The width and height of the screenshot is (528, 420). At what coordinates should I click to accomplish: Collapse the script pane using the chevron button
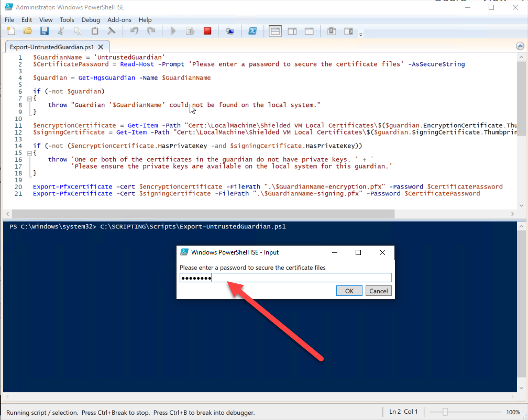(x=520, y=46)
